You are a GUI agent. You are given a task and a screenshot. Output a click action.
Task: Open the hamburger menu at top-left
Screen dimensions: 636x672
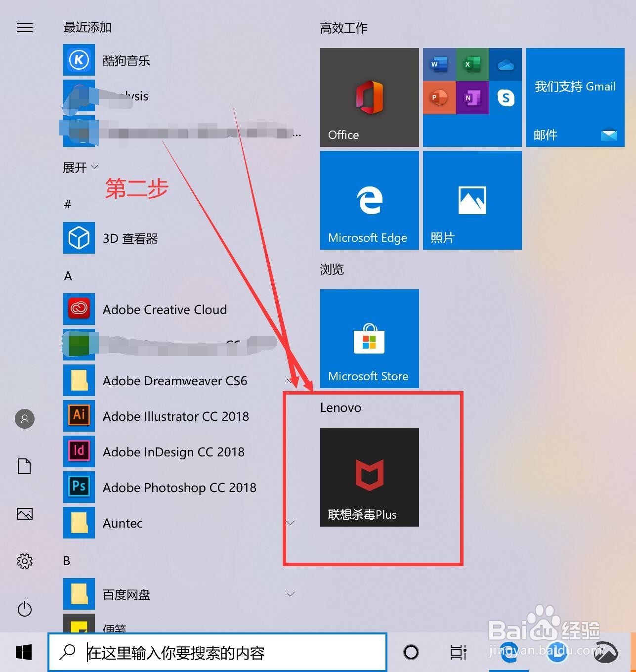[25, 28]
